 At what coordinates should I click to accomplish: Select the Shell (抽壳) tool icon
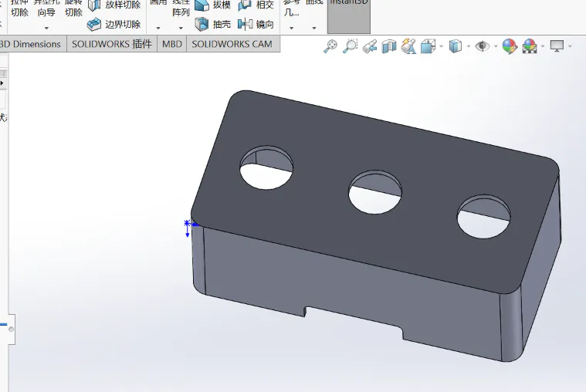pos(202,24)
